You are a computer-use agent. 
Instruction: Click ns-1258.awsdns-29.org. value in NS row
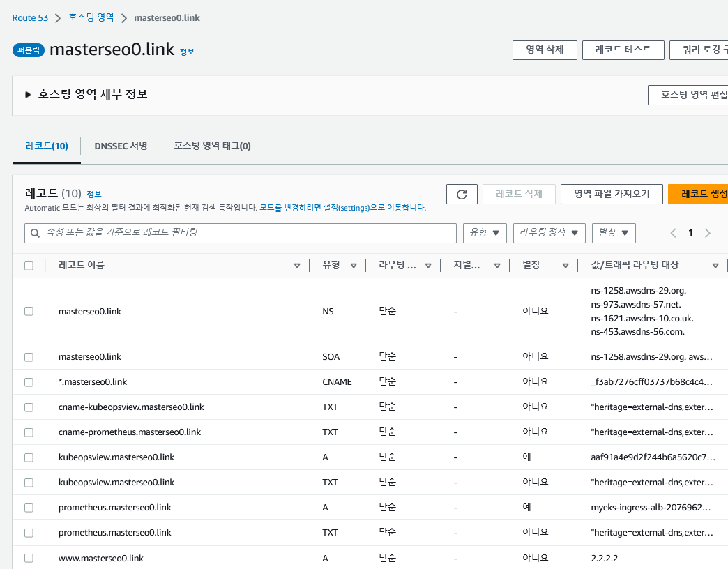[638, 291]
